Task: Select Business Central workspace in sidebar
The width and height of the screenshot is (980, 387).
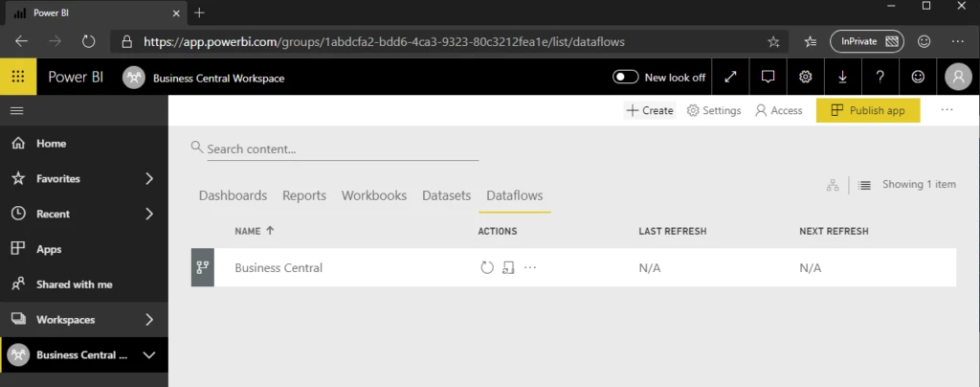Action: (82, 355)
